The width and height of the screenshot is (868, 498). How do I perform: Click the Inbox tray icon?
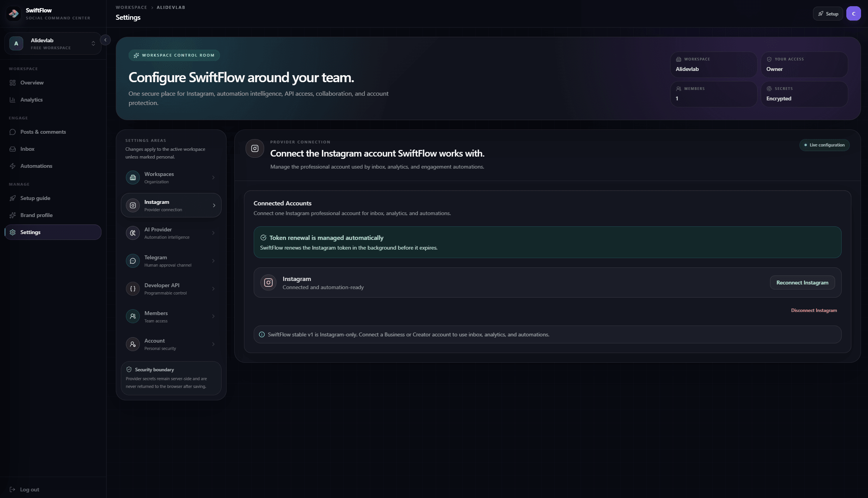[13, 149]
